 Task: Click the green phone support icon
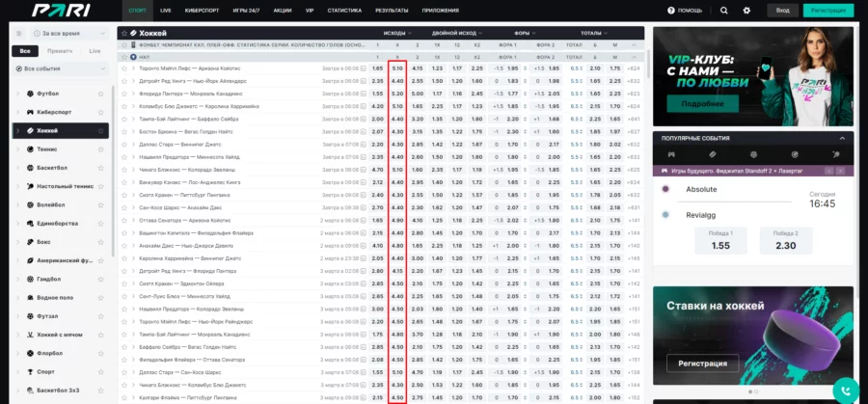(x=847, y=391)
